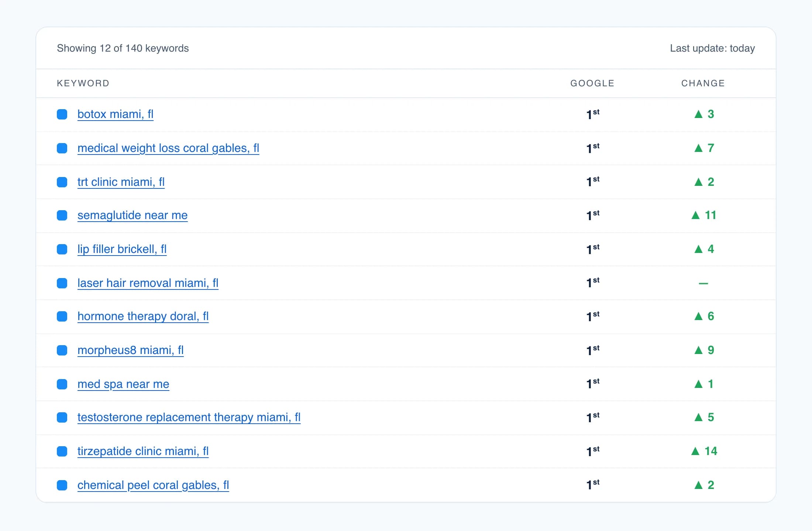Click the up 6 change for hormone therapy doral
Image resolution: width=812 pixels, height=531 pixels.
pyautogui.click(x=704, y=316)
